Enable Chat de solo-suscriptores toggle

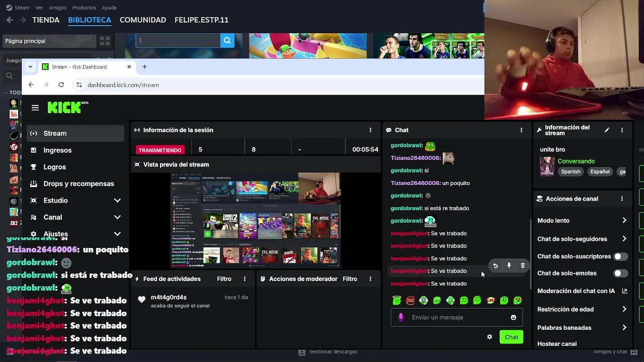(x=620, y=256)
